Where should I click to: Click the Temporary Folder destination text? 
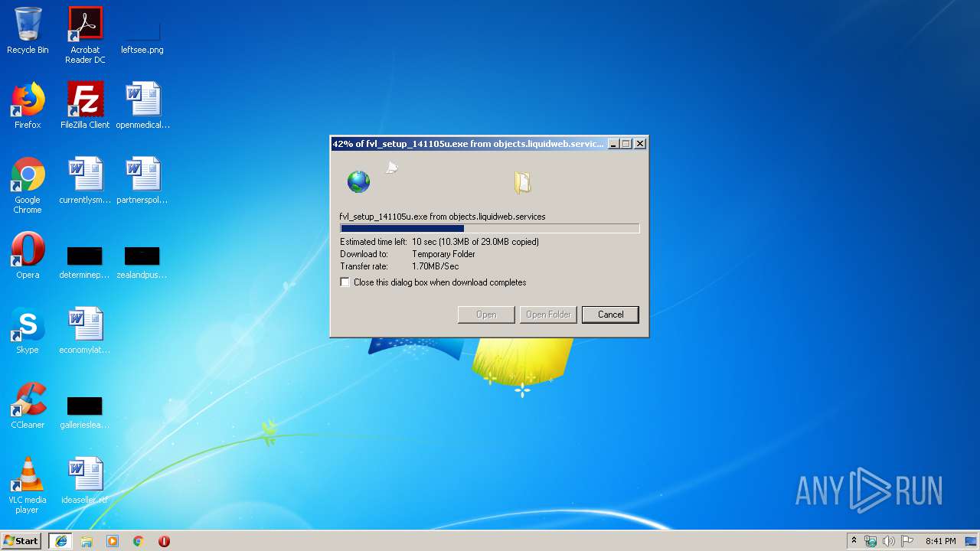tap(443, 254)
